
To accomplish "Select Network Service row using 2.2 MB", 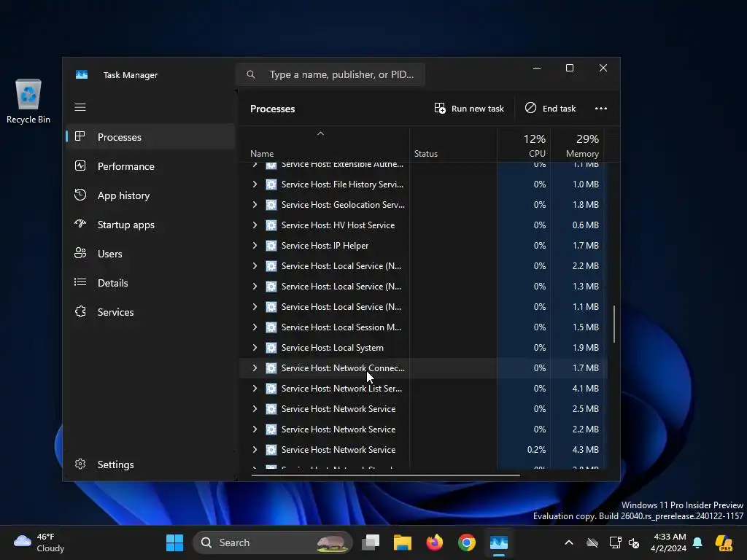I will point(423,429).
